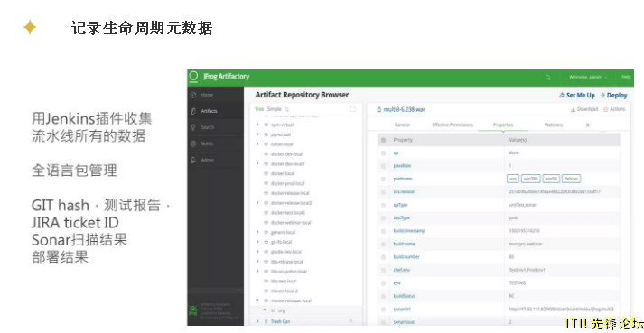Click the repository icon beside docker-prod-local
644x333 pixels.
tap(266, 183)
